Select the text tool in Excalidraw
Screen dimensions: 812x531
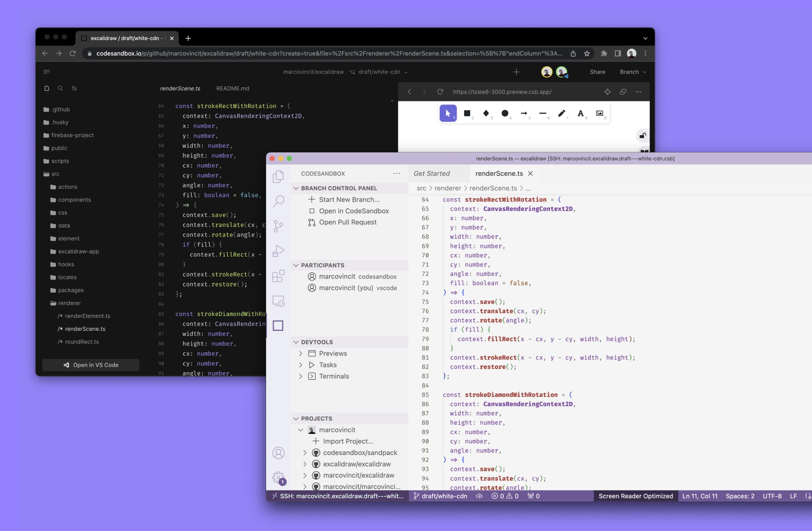(x=581, y=113)
